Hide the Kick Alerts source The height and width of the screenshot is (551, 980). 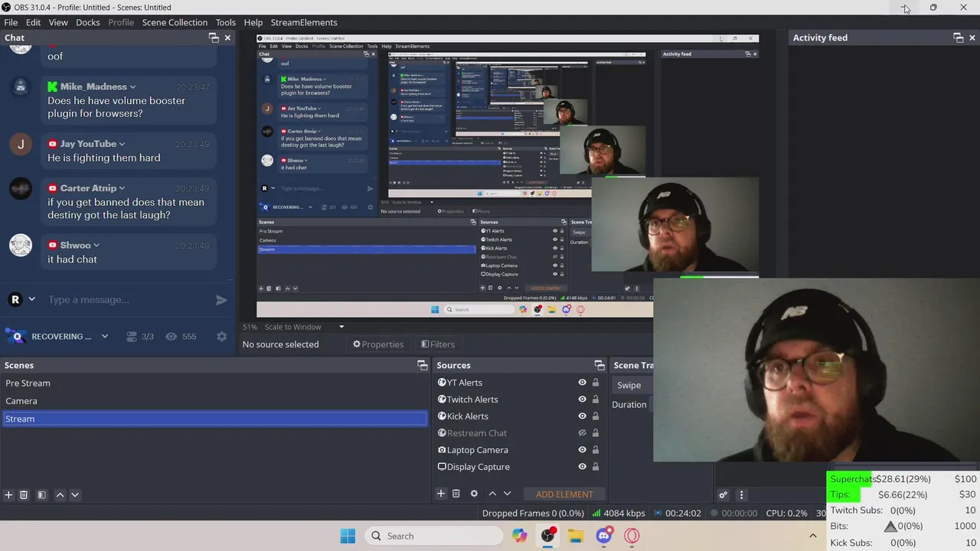tap(582, 416)
